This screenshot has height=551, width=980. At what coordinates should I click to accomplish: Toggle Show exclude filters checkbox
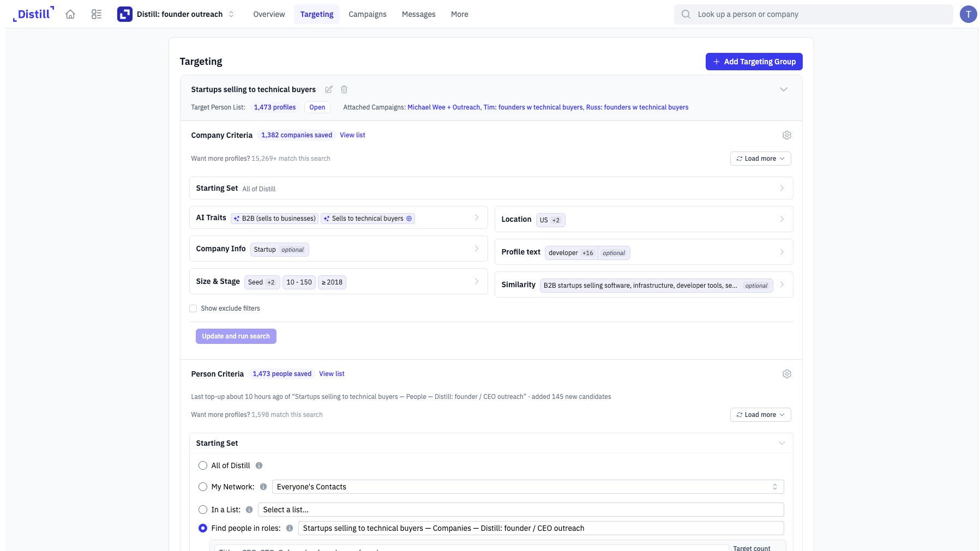click(193, 308)
